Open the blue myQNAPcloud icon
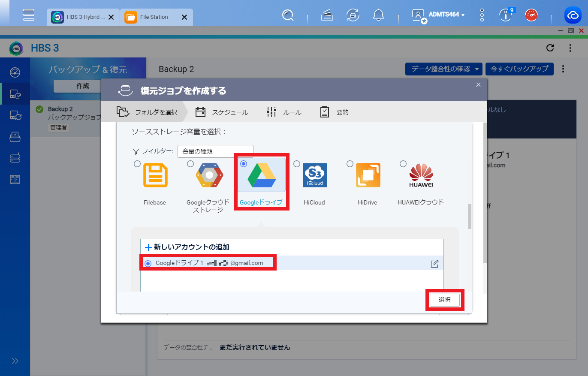Viewport: 588px width, 376px height. (573, 15)
